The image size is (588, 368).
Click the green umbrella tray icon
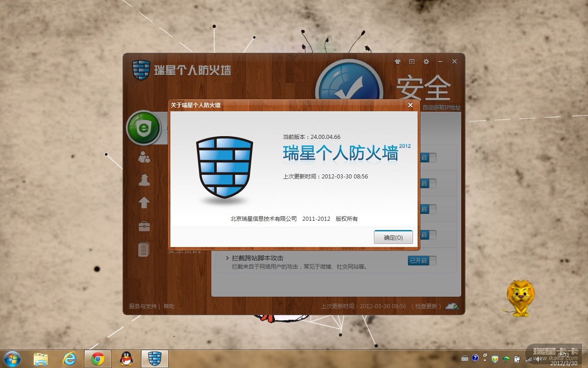click(506, 359)
